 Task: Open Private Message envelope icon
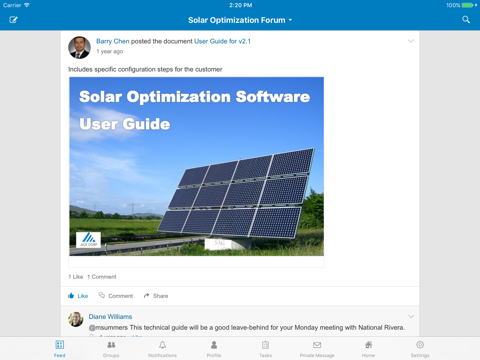click(x=317, y=349)
